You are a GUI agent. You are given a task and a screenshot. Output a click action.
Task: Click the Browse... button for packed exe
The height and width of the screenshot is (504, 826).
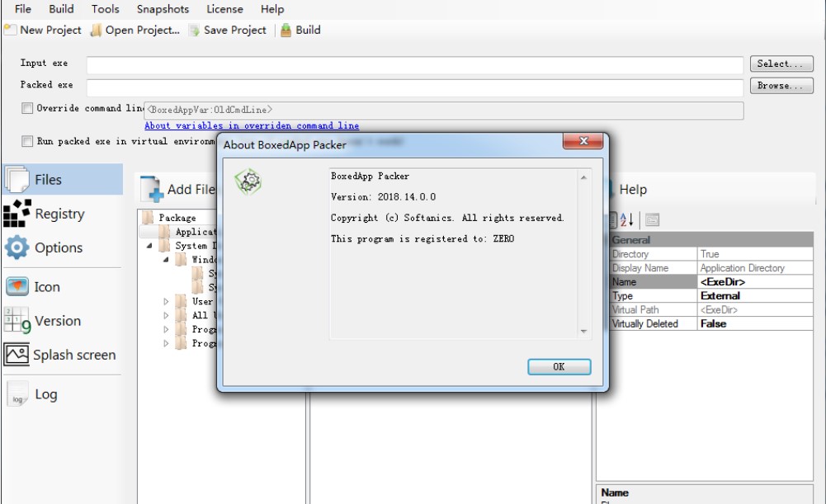pos(781,86)
